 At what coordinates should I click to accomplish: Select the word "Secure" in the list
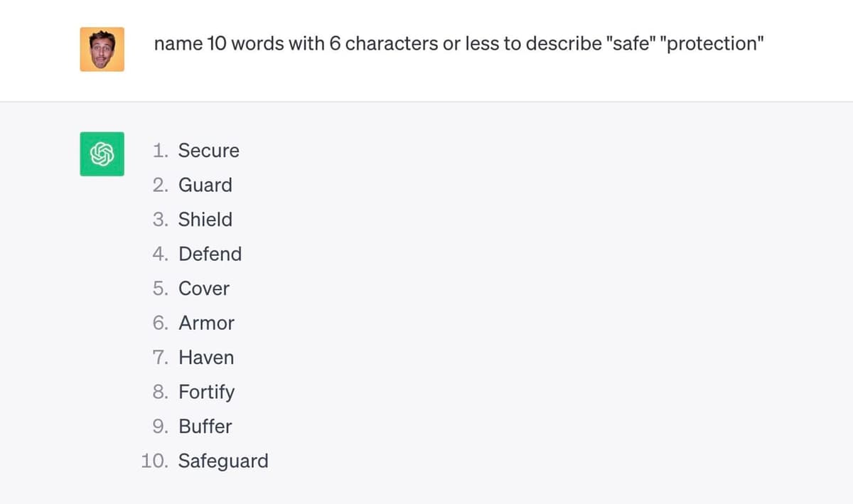208,151
